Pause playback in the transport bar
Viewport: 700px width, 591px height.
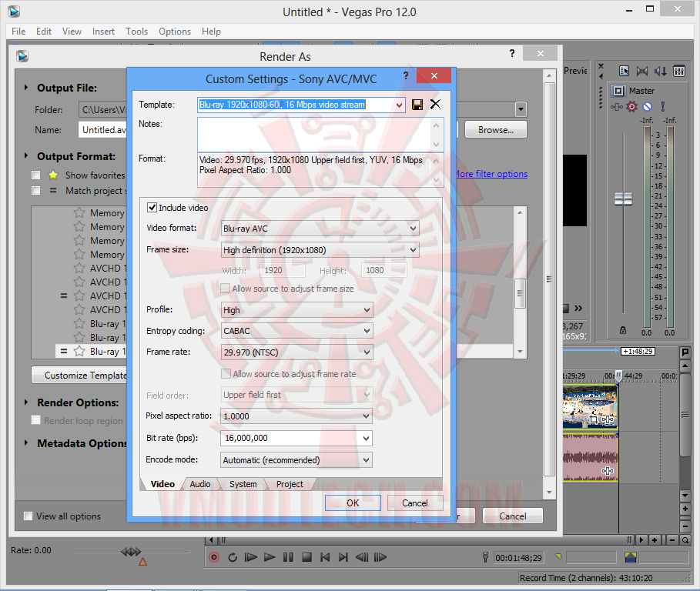288,557
